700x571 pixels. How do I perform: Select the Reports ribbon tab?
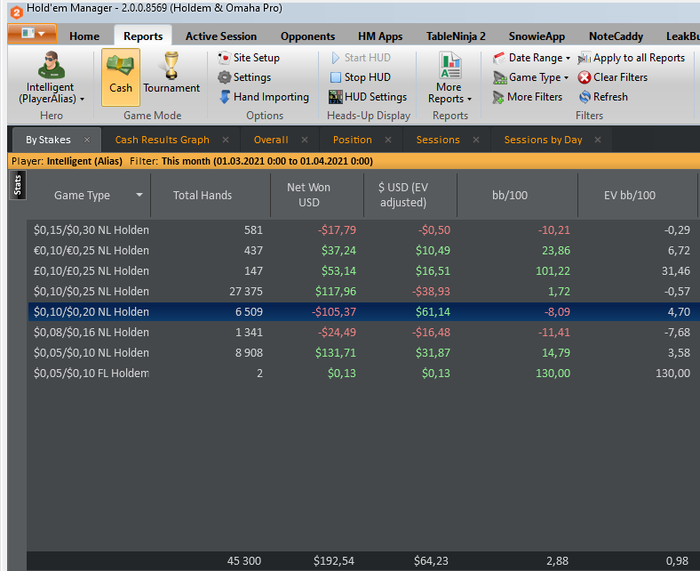[x=143, y=36]
